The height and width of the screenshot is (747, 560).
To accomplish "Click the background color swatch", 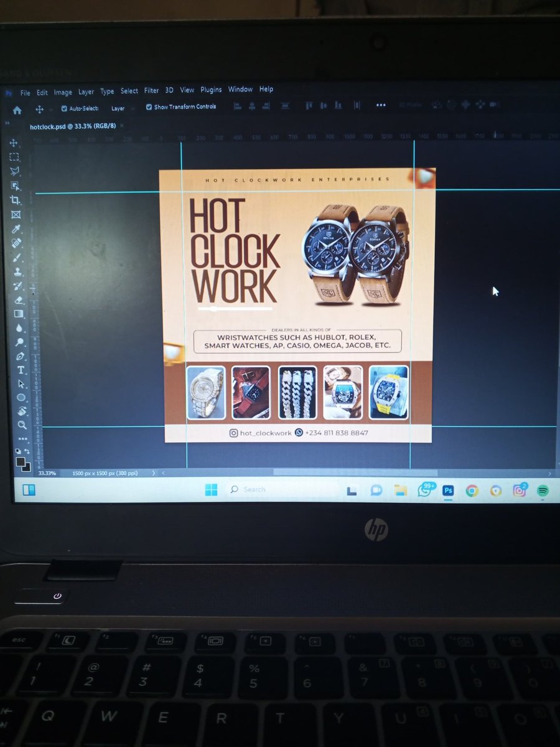I will [27, 467].
